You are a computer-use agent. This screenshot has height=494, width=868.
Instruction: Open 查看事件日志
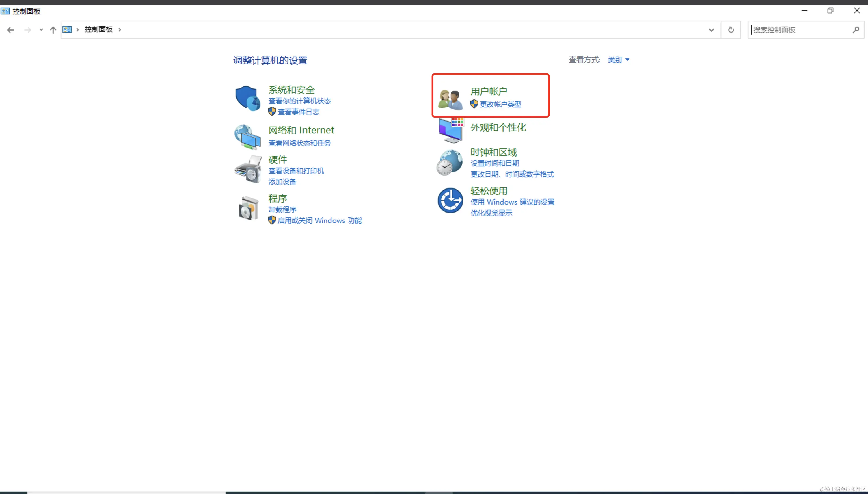pyautogui.click(x=299, y=112)
